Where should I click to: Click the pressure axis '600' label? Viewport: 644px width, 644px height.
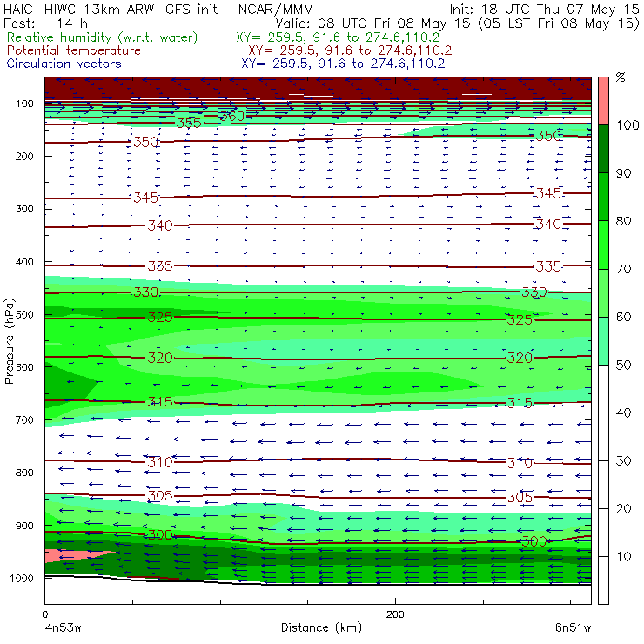pyautogui.click(x=24, y=367)
